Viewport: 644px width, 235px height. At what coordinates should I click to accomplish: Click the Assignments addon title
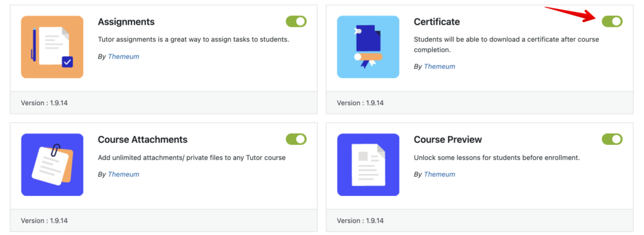(x=126, y=22)
